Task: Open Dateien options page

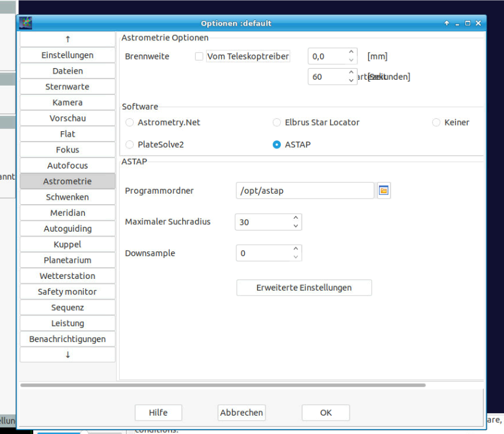Action: [x=67, y=71]
